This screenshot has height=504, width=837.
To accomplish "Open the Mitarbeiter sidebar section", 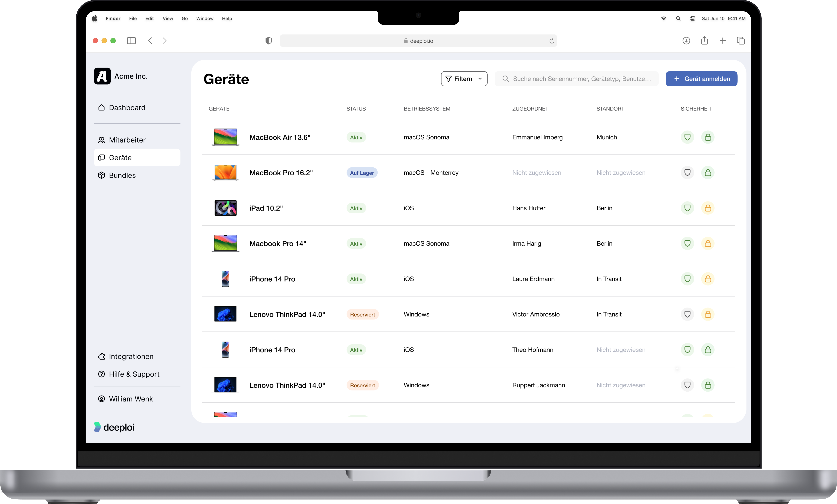I will point(127,140).
